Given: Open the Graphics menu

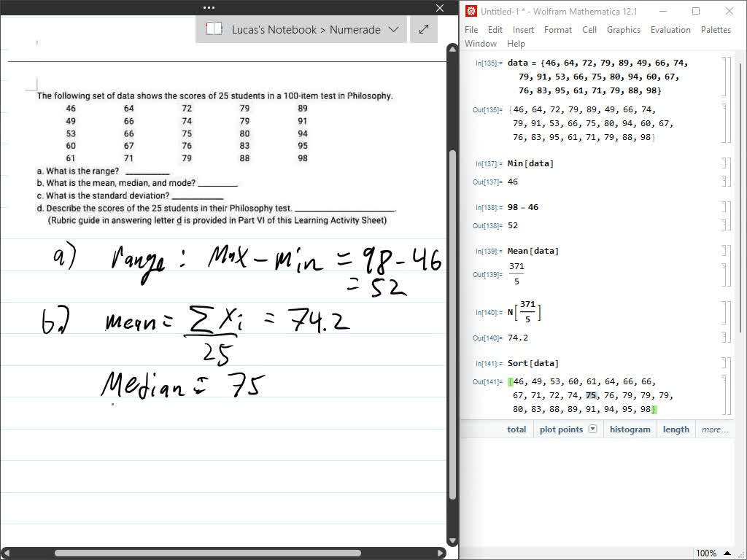Looking at the screenshot, I should coord(624,29).
